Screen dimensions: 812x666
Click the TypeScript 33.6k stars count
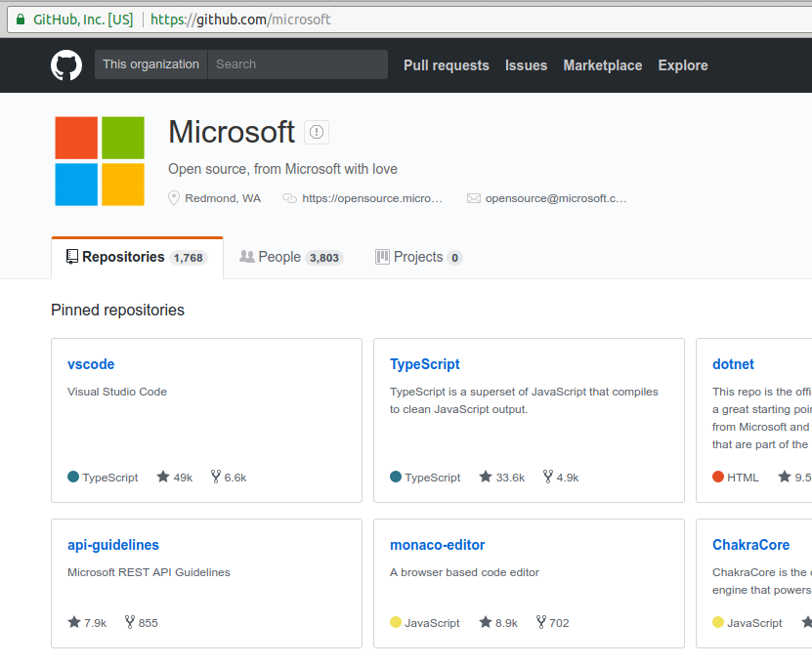point(510,478)
